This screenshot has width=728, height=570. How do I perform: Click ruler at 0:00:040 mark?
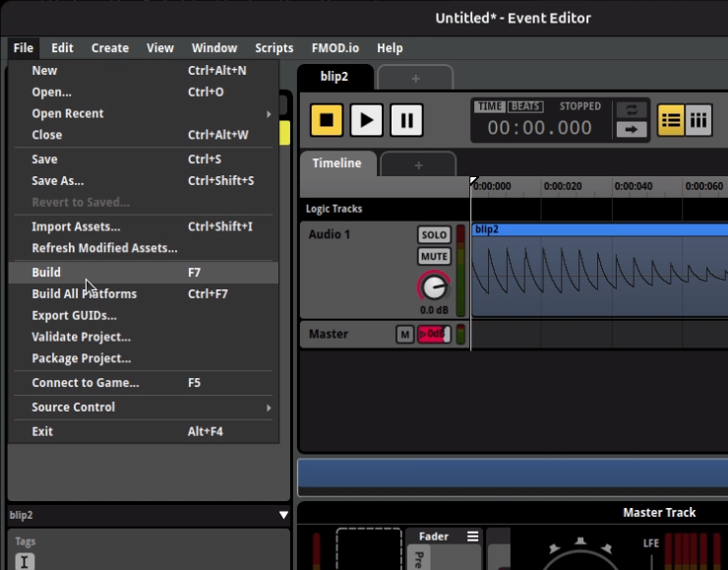click(x=634, y=186)
